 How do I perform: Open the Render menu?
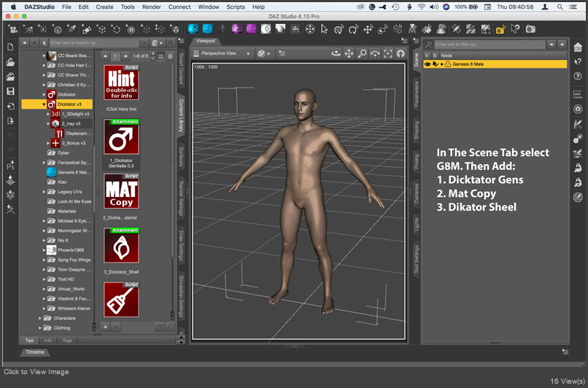point(152,7)
